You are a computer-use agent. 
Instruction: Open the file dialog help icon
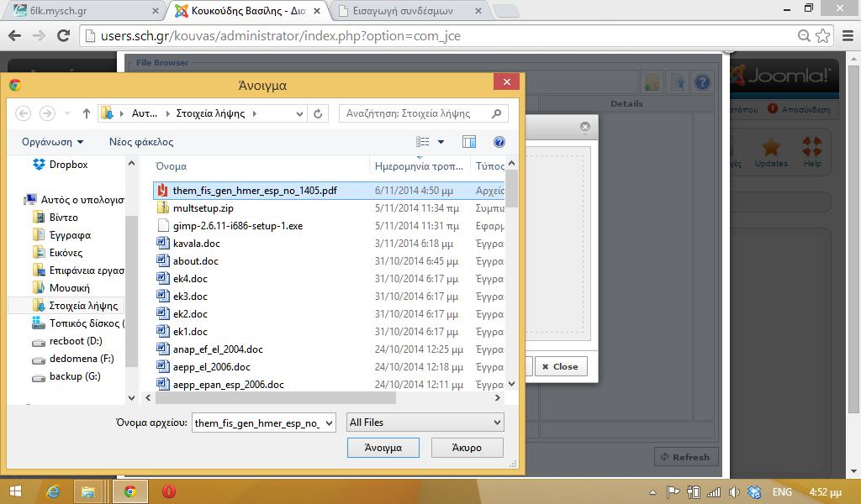[x=499, y=142]
